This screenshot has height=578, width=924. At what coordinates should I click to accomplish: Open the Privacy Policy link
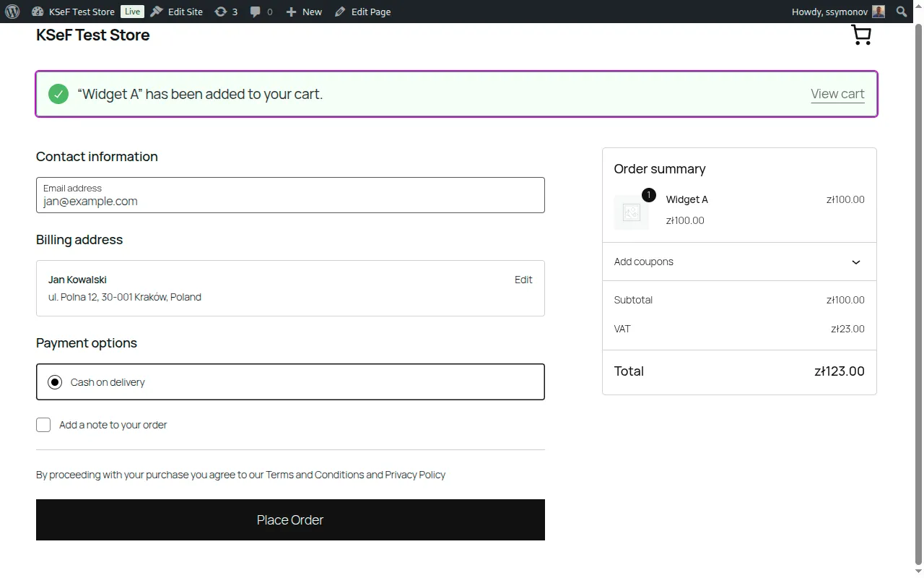pos(415,475)
